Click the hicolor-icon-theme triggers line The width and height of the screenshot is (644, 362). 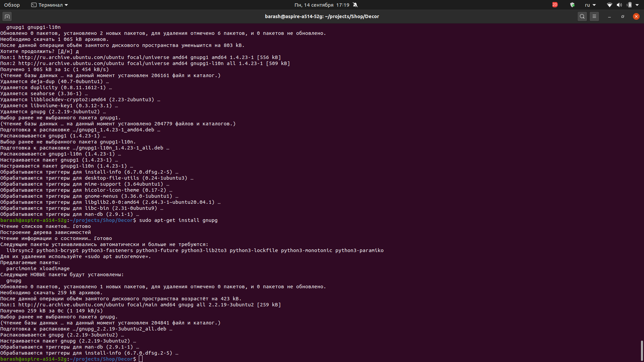(86, 190)
